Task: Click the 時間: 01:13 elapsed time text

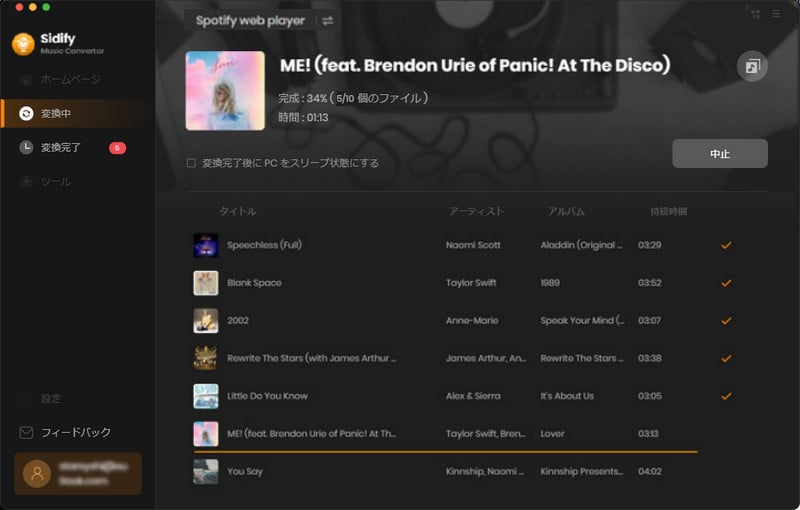Action: (303, 118)
